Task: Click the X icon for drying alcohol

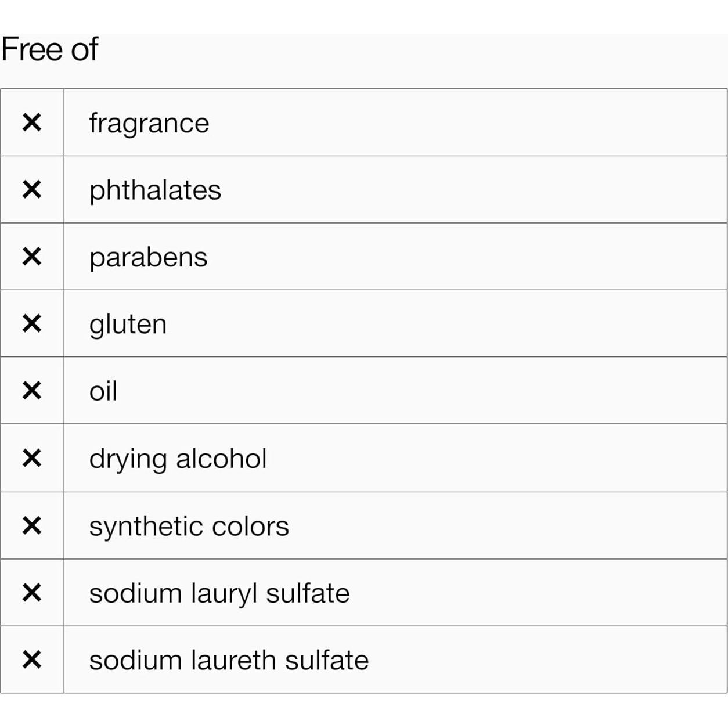Action: pyautogui.click(x=32, y=458)
